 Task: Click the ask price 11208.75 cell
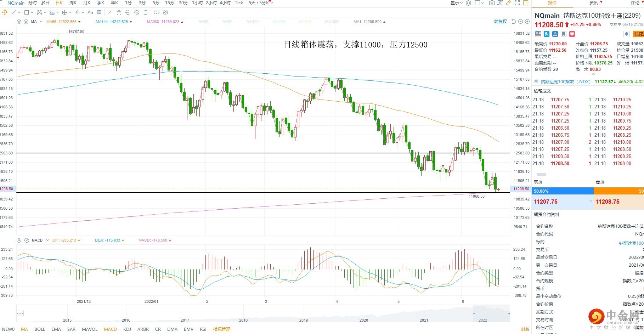619,202
